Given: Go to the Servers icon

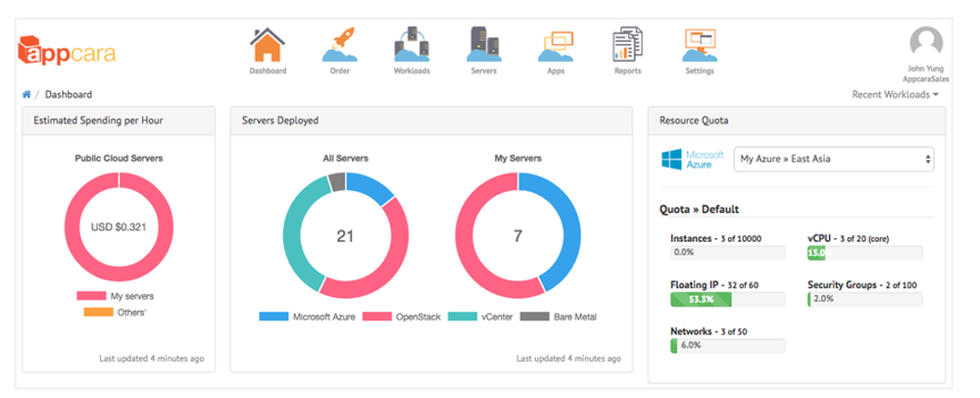Looking at the screenshot, I should 483,45.
